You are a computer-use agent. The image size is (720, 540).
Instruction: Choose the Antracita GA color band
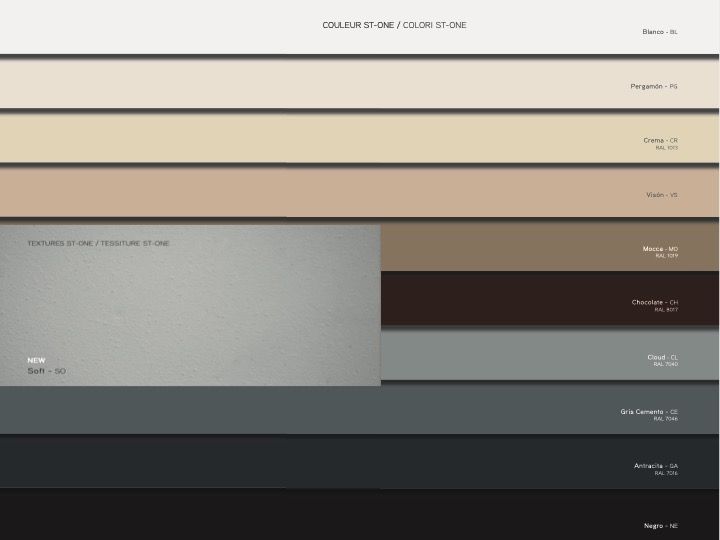click(360, 463)
